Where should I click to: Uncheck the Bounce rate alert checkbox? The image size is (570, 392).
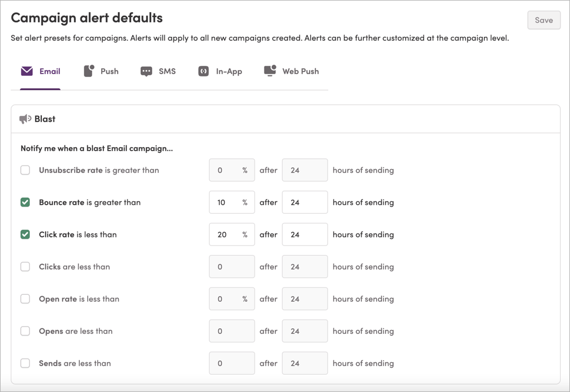[25, 202]
